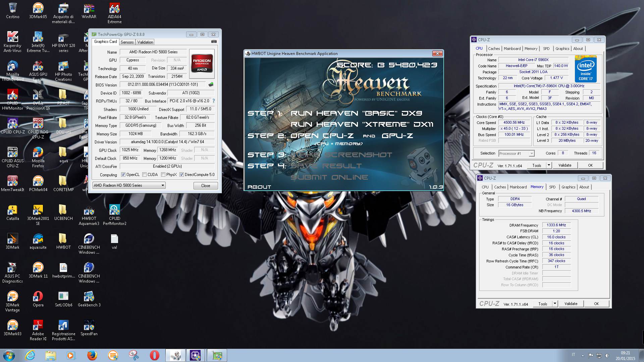Open the CORETEMP folder
The width and height of the screenshot is (644, 362).
(x=63, y=184)
